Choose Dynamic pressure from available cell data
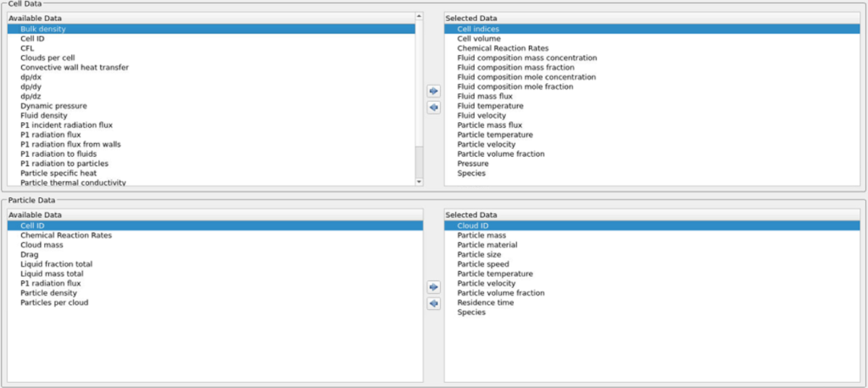 50,106
